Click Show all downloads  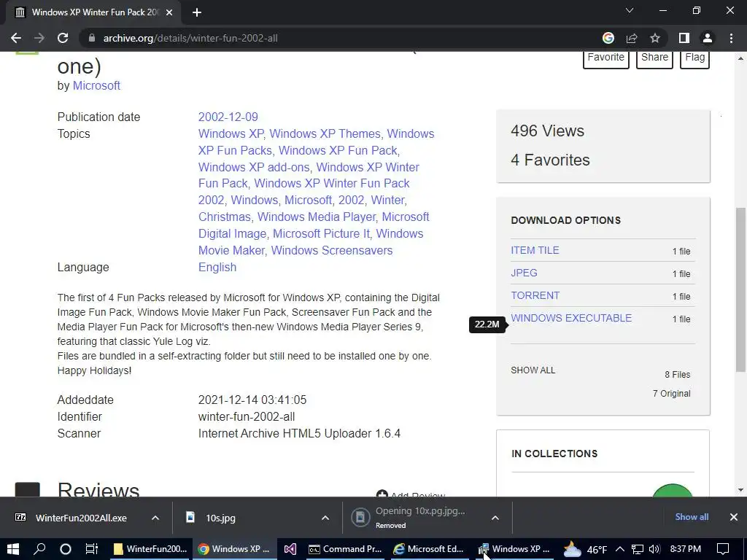692,517
